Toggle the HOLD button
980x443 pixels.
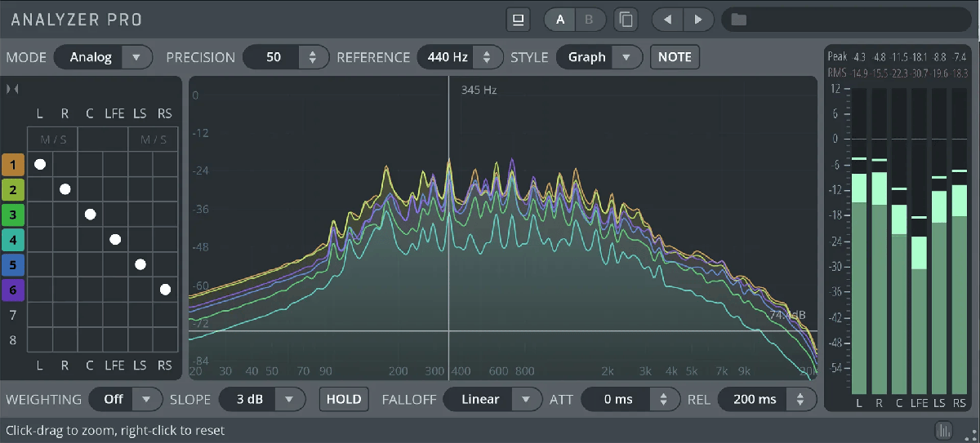pyautogui.click(x=343, y=399)
